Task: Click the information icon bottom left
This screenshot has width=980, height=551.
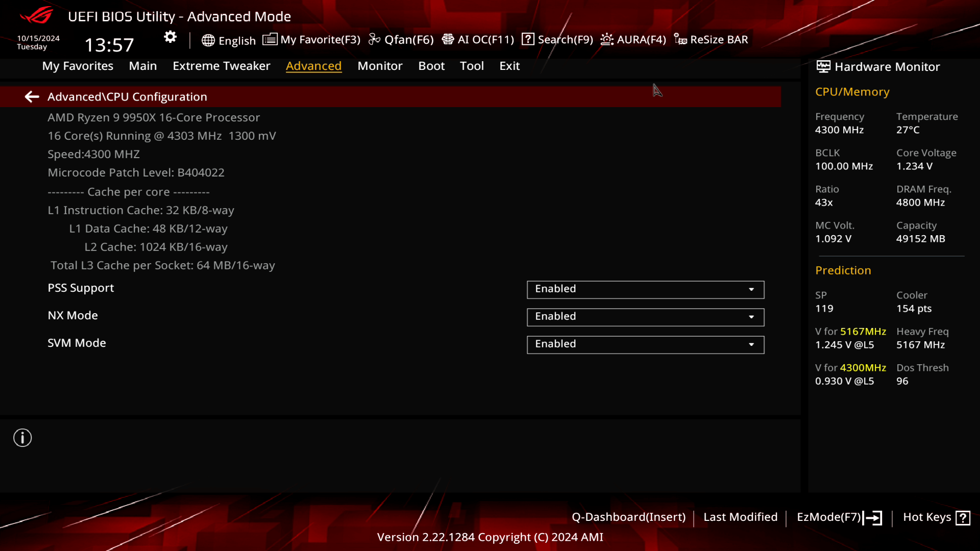Action: [x=22, y=438]
